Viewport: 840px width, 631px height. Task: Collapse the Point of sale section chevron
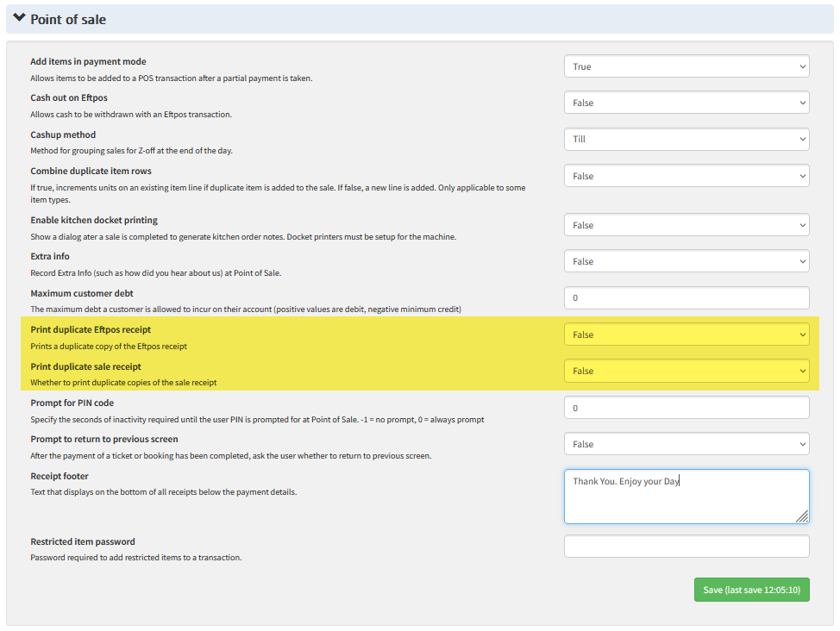pyautogui.click(x=19, y=18)
